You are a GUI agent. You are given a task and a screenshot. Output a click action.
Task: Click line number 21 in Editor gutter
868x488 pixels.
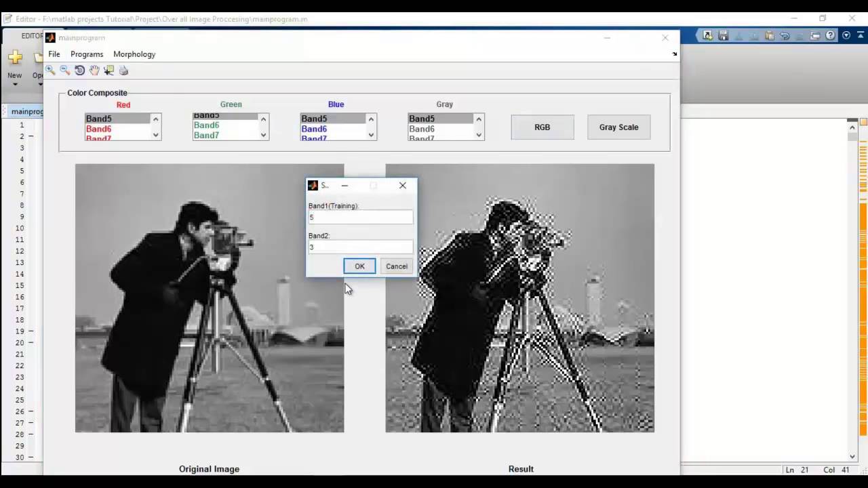pyautogui.click(x=20, y=354)
